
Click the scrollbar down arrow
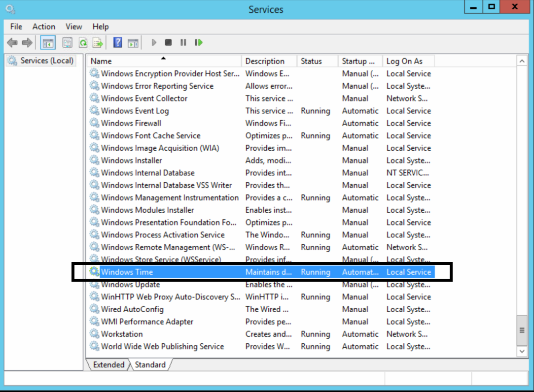[522, 351]
